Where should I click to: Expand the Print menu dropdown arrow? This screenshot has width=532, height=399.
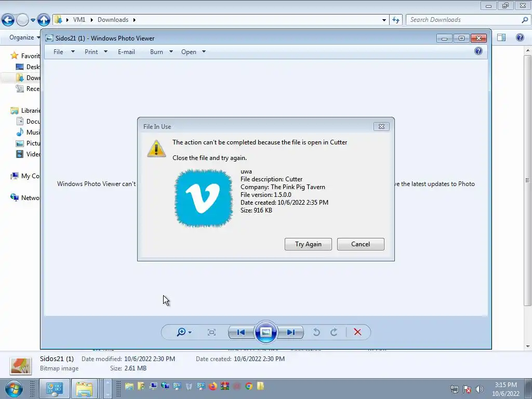tap(105, 52)
